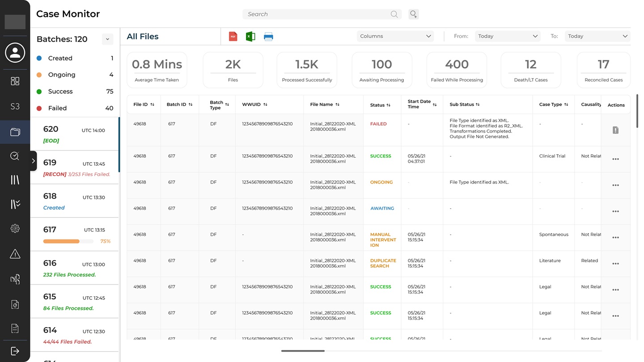Open the warning triangle alerts icon
This screenshot has width=644, height=362.
point(15,254)
